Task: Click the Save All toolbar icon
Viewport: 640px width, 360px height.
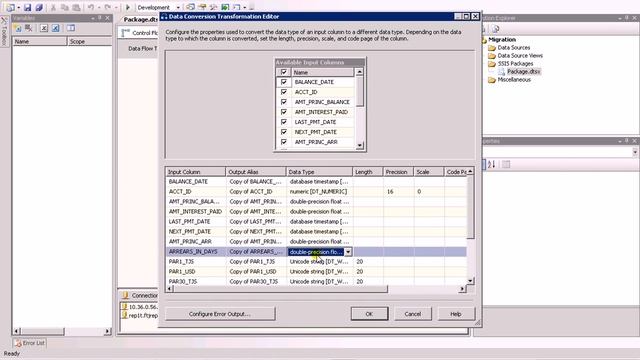Action: point(39,7)
